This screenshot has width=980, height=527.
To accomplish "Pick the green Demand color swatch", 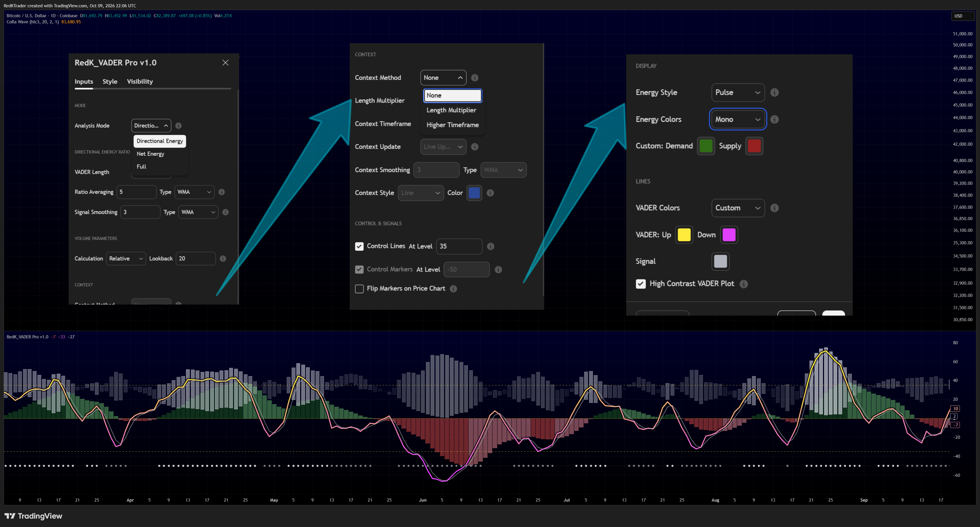I will (706, 146).
